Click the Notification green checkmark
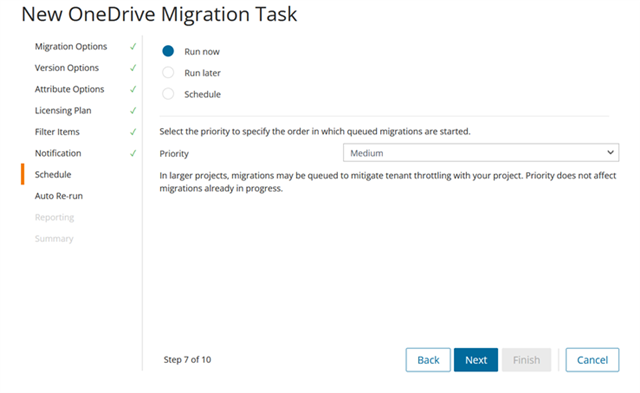The image size is (640, 393). coord(133,153)
